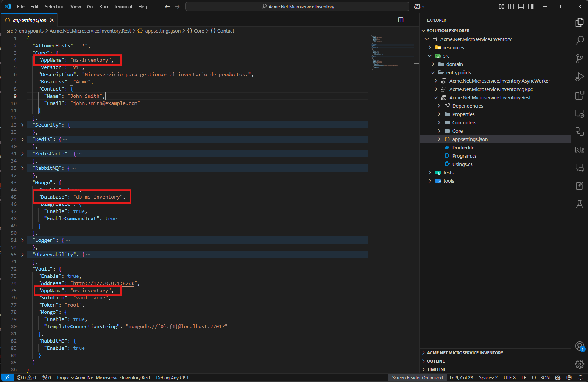This screenshot has height=382, width=588.
Task: Select the tests folder in explorer
Action: point(448,172)
